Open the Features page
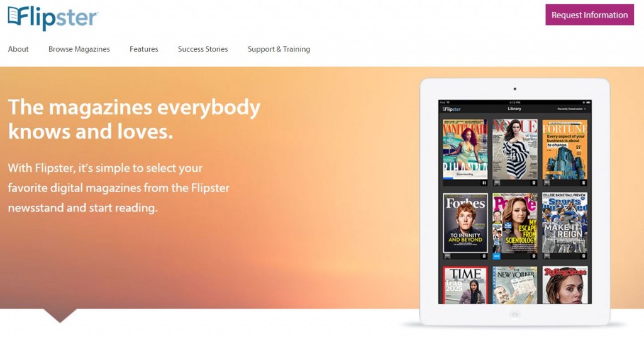 point(144,49)
